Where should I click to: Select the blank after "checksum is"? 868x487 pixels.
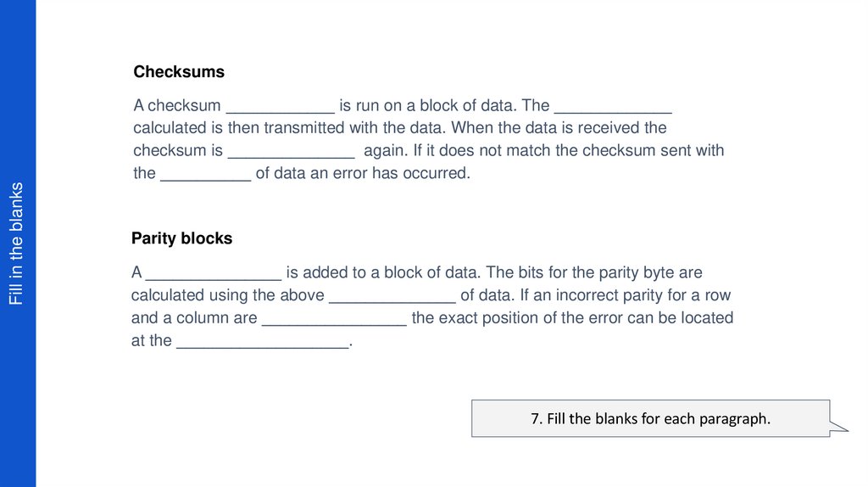(x=291, y=153)
